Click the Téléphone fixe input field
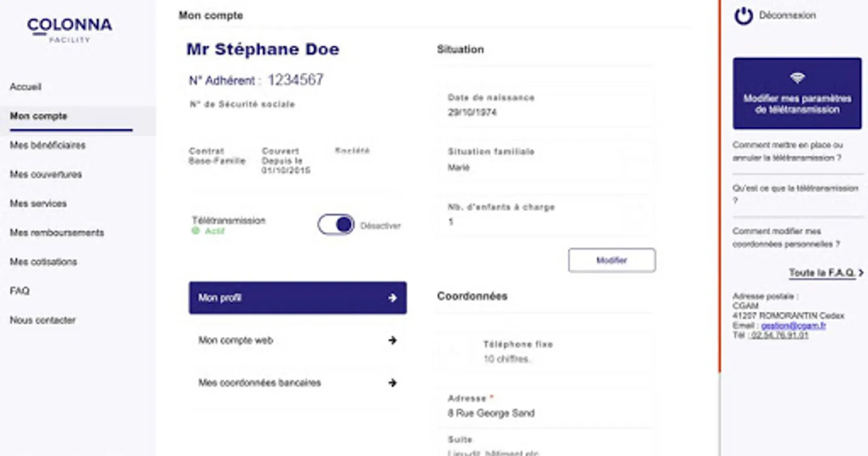 coord(542,359)
